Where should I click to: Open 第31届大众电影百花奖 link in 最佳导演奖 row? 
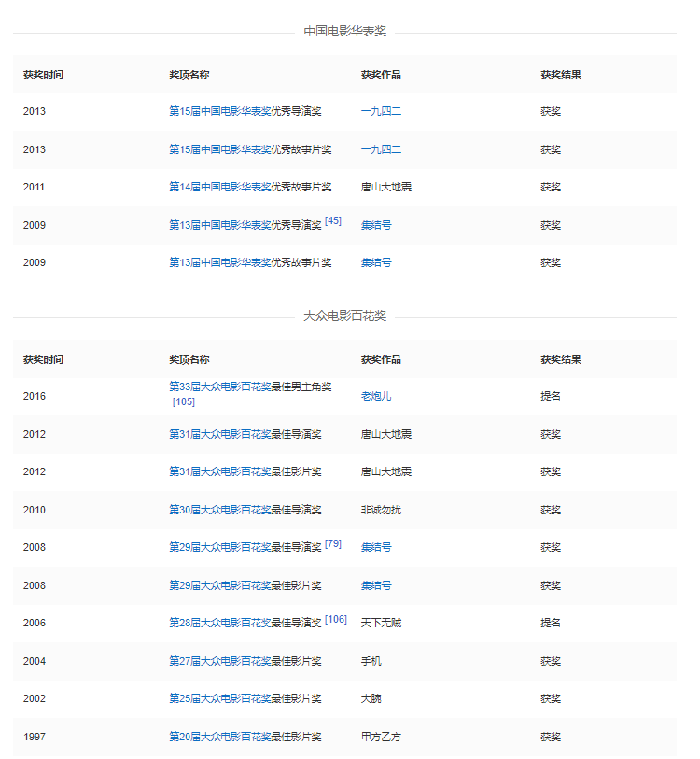tap(219, 434)
